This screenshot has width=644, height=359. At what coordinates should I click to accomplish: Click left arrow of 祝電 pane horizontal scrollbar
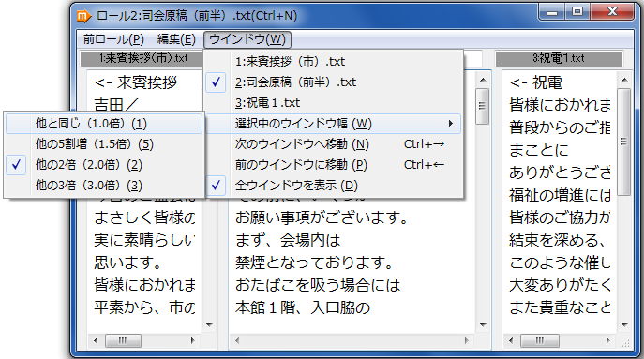[x=511, y=340]
